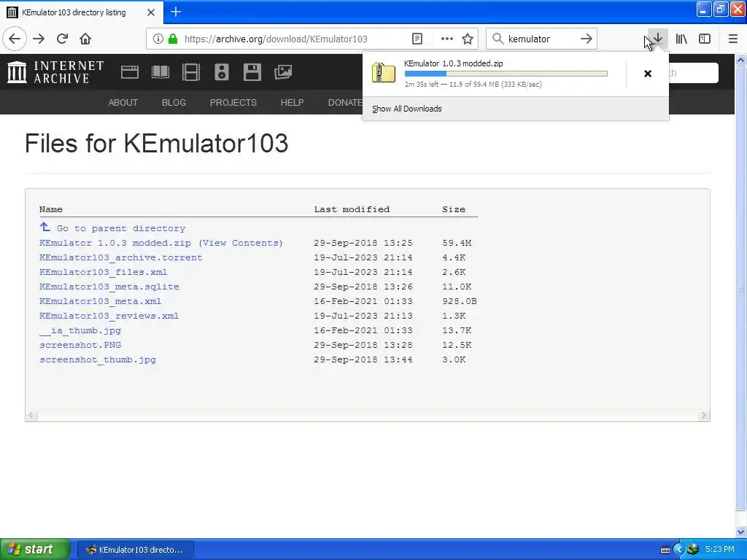The image size is (747, 560).
Task: Show site information via the info icon
Action: 158,39
